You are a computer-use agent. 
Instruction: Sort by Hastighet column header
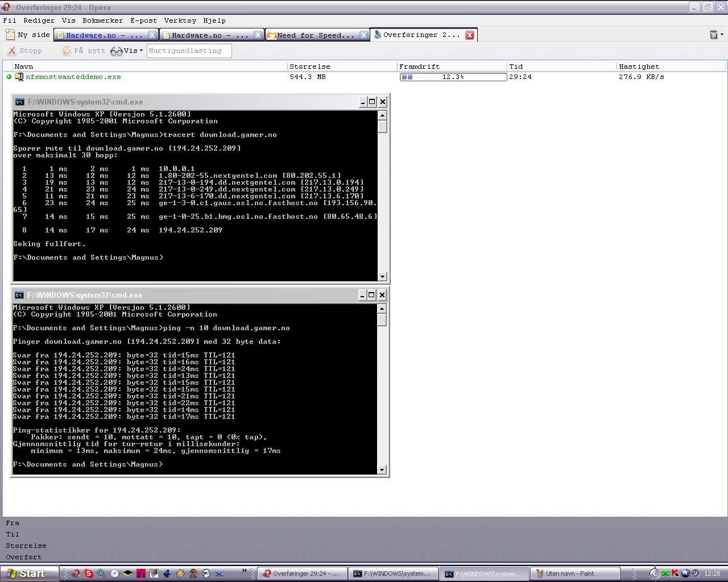(671, 66)
